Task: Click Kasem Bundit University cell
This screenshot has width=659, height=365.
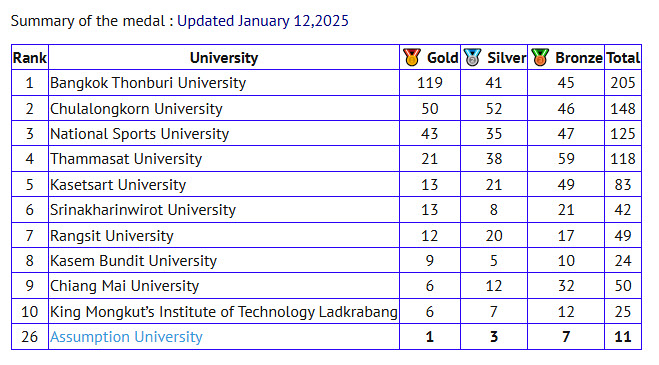Action: [224, 261]
